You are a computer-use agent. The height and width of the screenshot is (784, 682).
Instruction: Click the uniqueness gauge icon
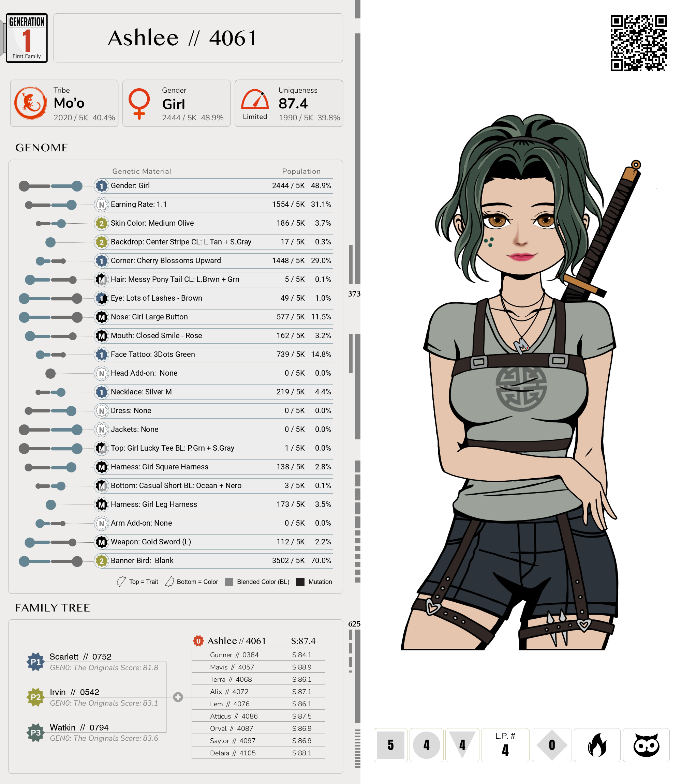click(x=255, y=100)
